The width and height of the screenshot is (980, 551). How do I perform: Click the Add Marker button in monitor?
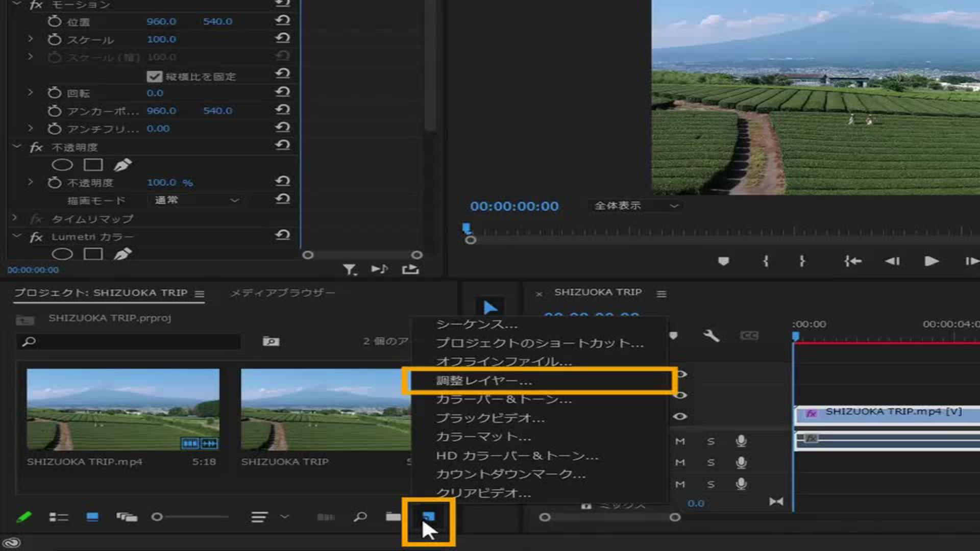tap(723, 261)
